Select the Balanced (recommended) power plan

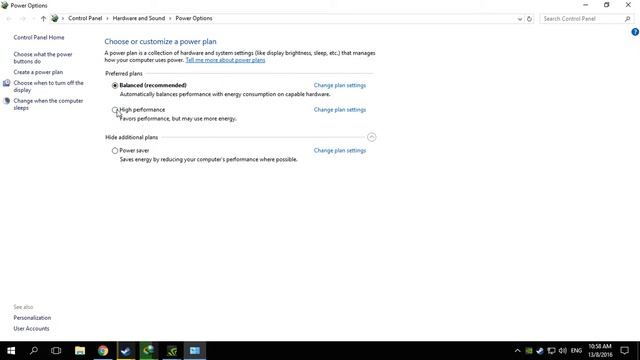(x=115, y=85)
